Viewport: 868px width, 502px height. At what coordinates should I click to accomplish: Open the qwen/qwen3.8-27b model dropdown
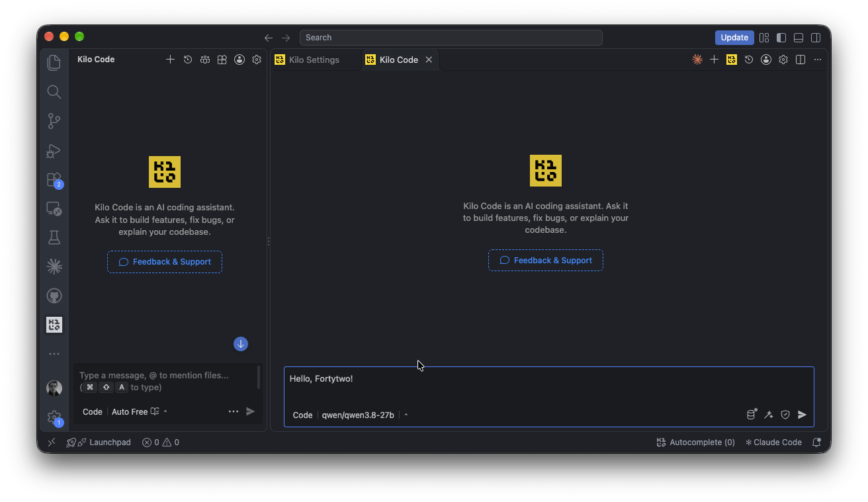358,415
